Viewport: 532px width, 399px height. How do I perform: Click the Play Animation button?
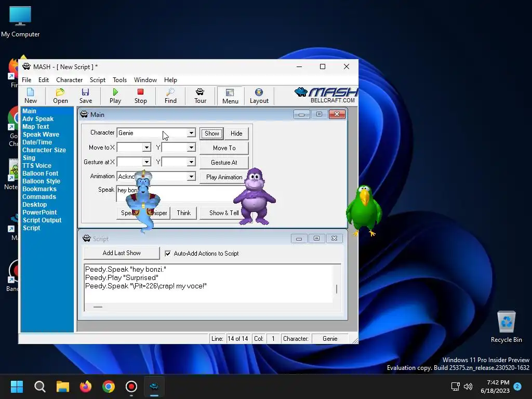pos(224,177)
